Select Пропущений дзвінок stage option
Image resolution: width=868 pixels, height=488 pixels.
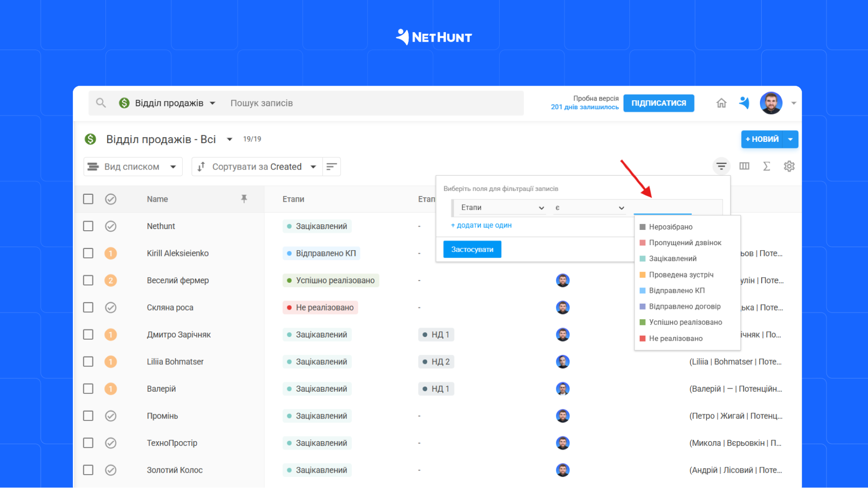(x=687, y=242)
